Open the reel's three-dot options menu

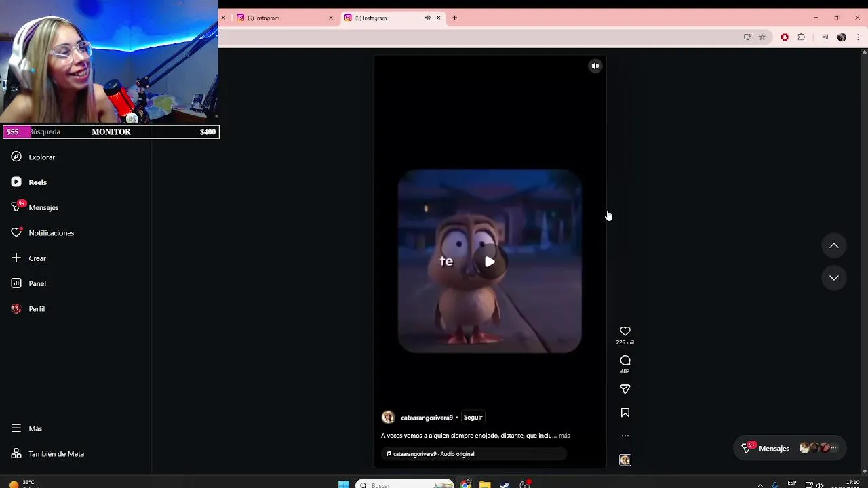point(625,436)
